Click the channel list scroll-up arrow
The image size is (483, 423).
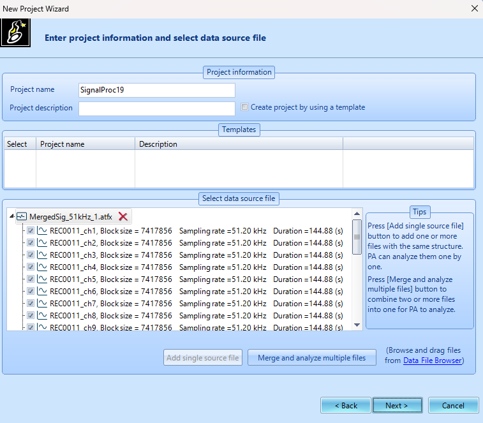pyautogui.click(x=357, y=214)
